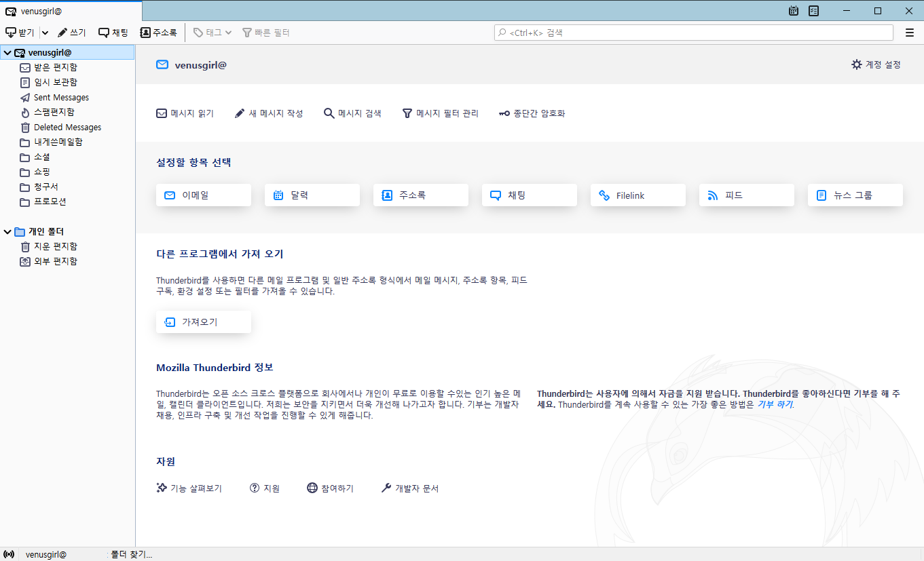Select the 개인 폴더 account row
Screen dimensions: 924x561
click(x=68, y=231)
